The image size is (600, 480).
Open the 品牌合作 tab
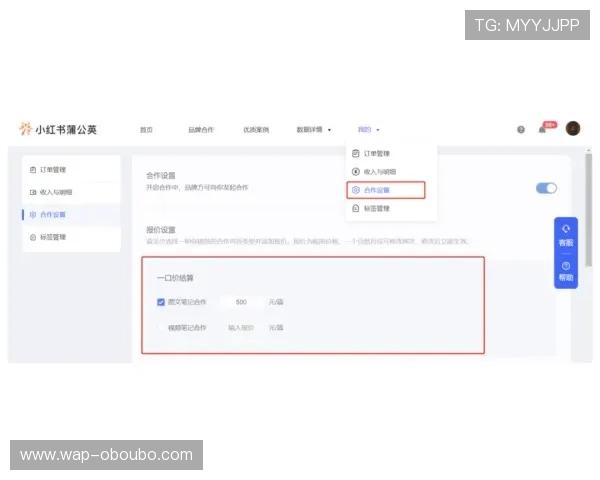tap(201, 130)
